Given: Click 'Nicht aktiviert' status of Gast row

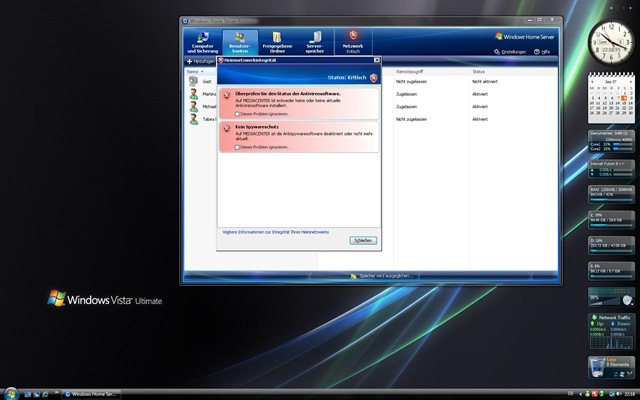Looking at the screenshot, I should click(485, 82).
